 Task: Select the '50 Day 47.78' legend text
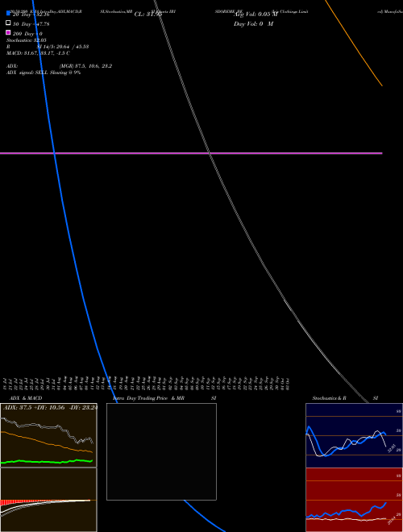coord(31,24)
